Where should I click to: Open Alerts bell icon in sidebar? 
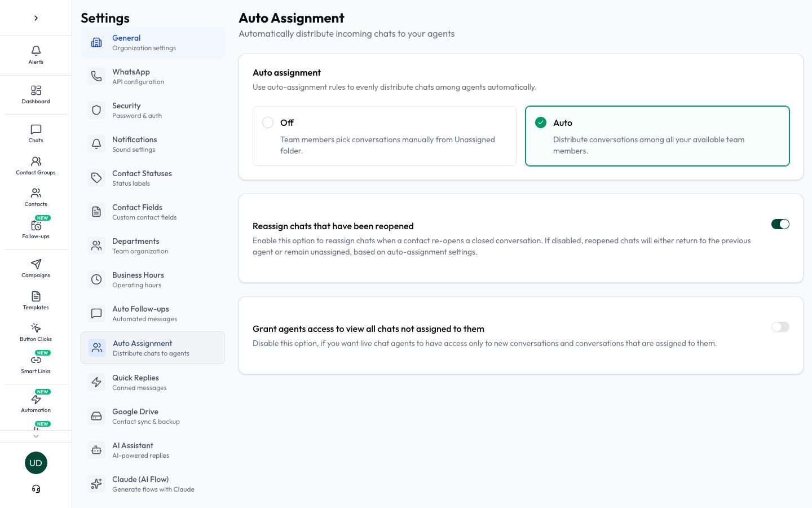pos(36,51)
